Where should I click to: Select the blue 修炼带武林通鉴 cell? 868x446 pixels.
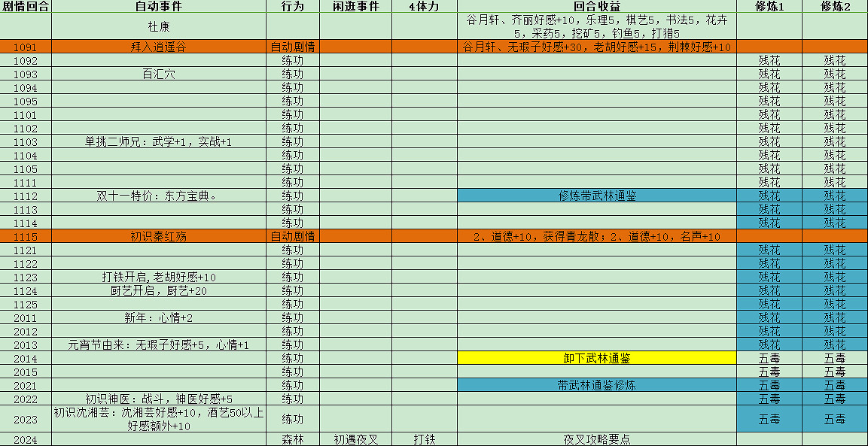[x=597, y=196]
